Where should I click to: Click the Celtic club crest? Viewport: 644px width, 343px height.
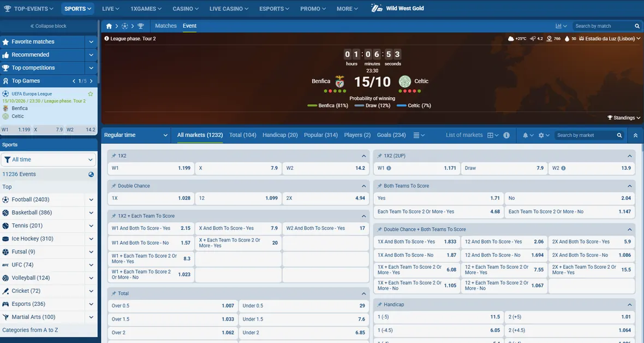(x=404, y=81)
